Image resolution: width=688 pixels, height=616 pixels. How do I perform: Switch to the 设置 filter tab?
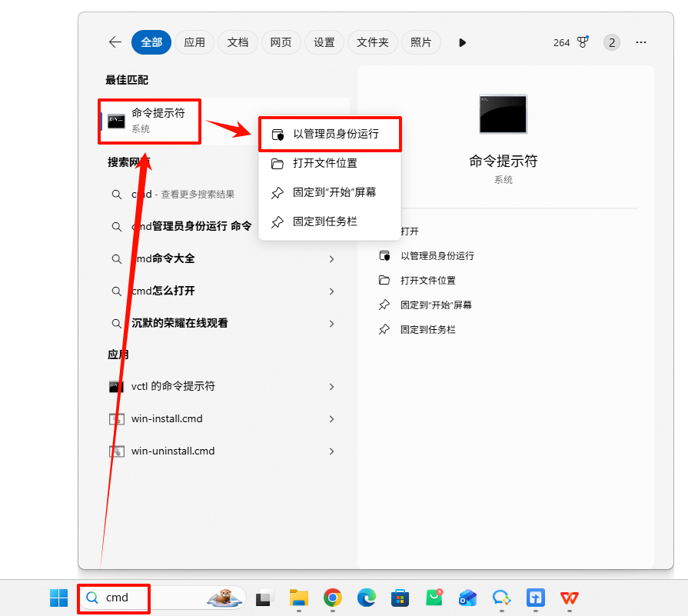coord(324,42)
